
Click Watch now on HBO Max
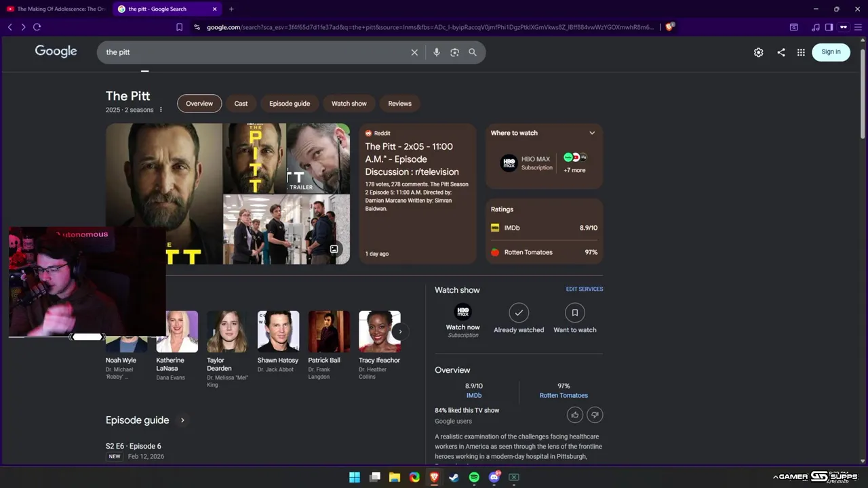coord(462,321)
